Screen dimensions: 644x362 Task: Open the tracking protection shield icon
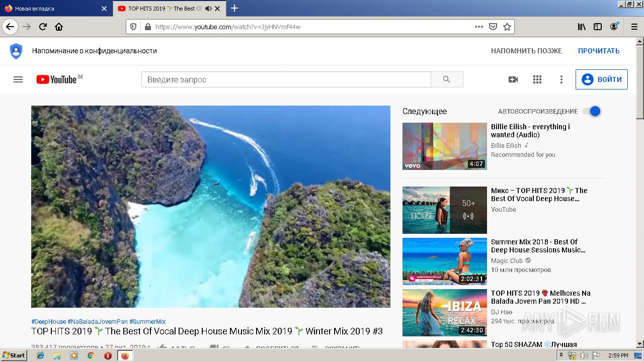(133, 27)
